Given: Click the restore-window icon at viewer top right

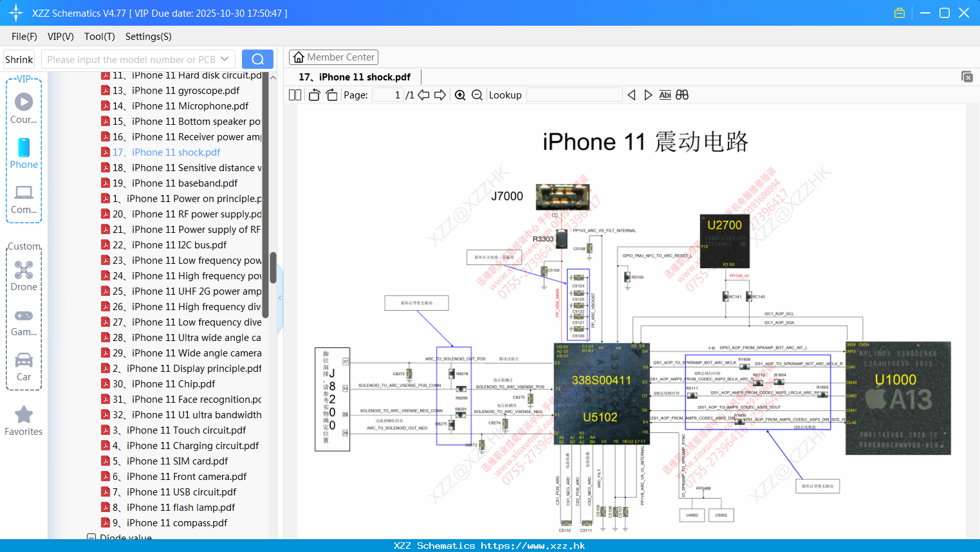Looking at the screenshot, I should click(967, 77).
